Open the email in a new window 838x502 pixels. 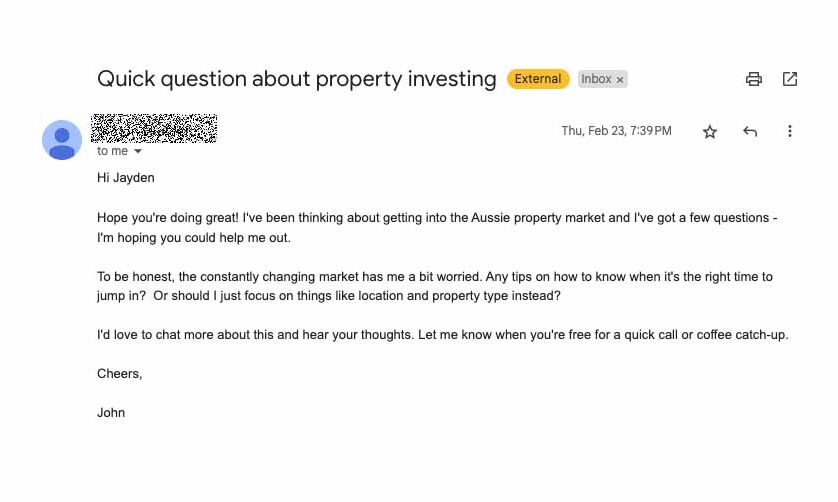(x=790, y=79)
